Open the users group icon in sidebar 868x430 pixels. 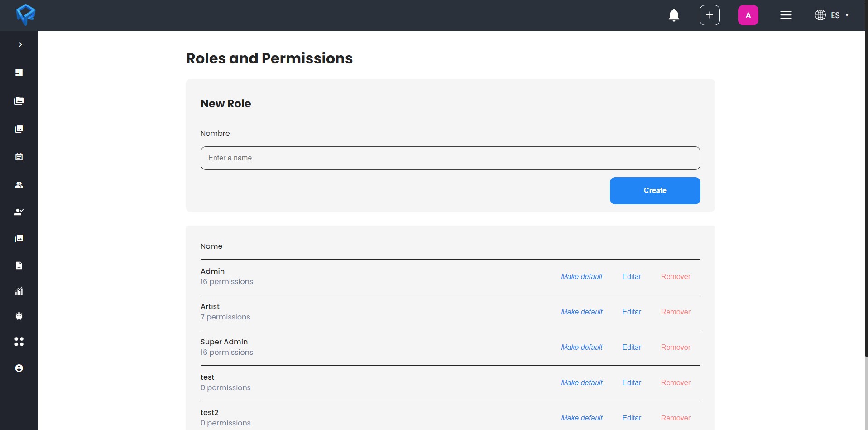click(19, 185)
